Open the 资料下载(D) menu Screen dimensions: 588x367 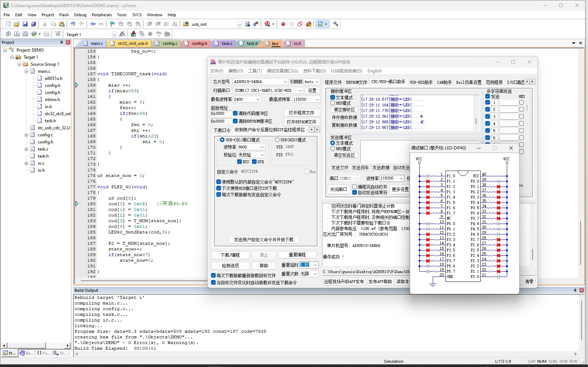point(314,71)
